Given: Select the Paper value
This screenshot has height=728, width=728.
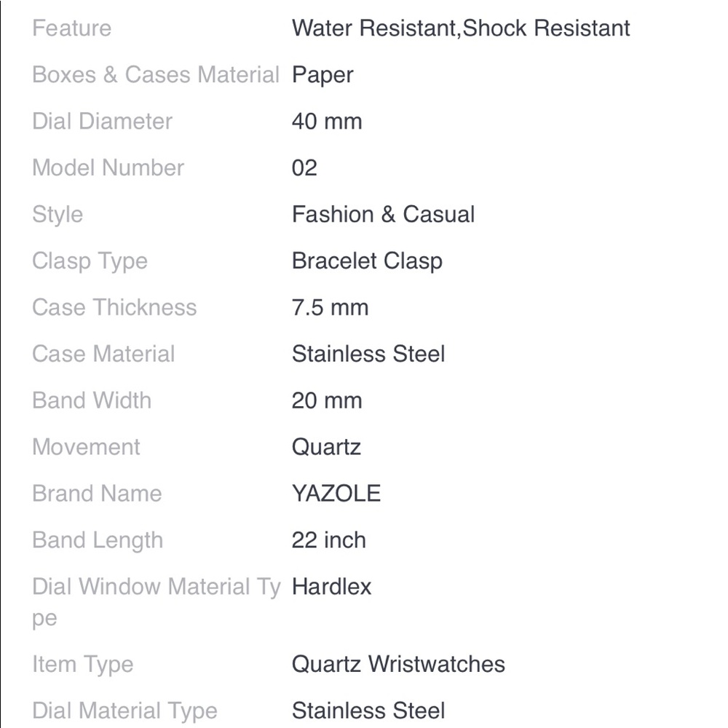Looking at the screenshot, I should [x=323, y=76].
